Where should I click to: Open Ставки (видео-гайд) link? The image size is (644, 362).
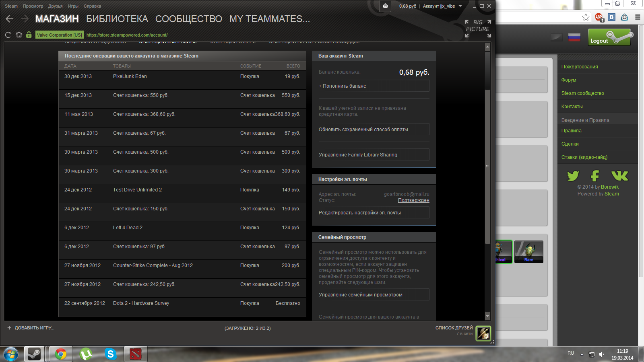pos(584,157)
